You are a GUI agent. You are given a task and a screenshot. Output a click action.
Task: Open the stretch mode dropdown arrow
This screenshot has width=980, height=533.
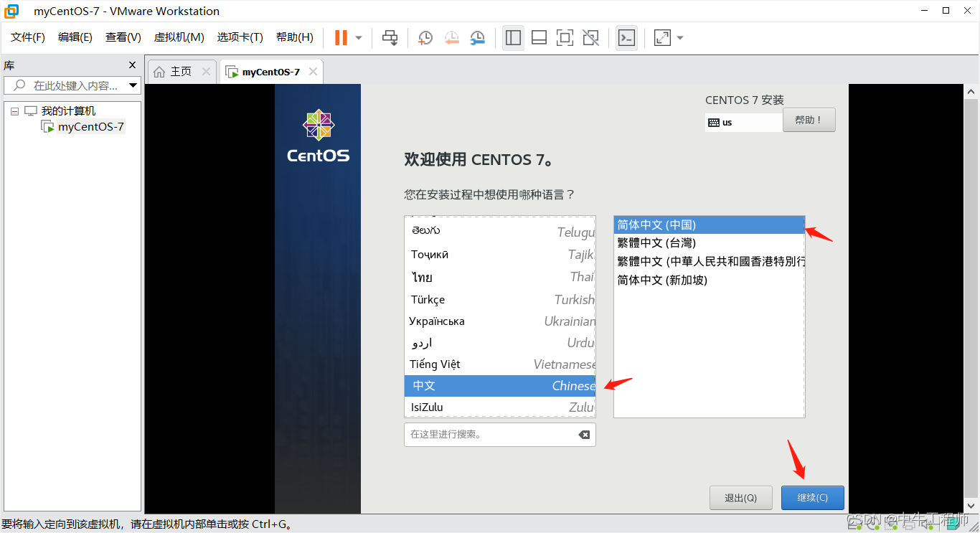(679, 37)
